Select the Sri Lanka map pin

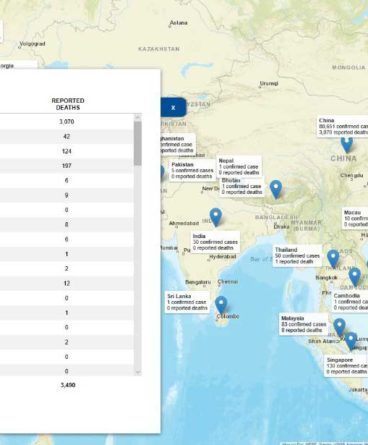[x=221, y=305]
